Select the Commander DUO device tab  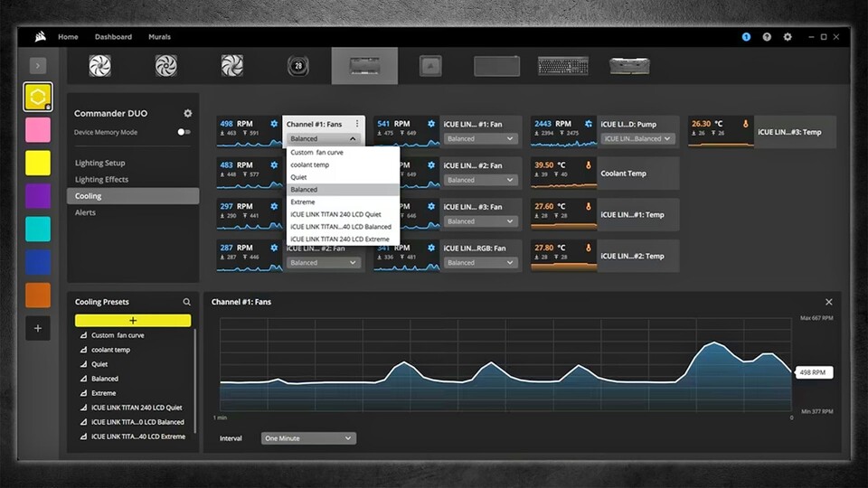[x=364, y=66]
